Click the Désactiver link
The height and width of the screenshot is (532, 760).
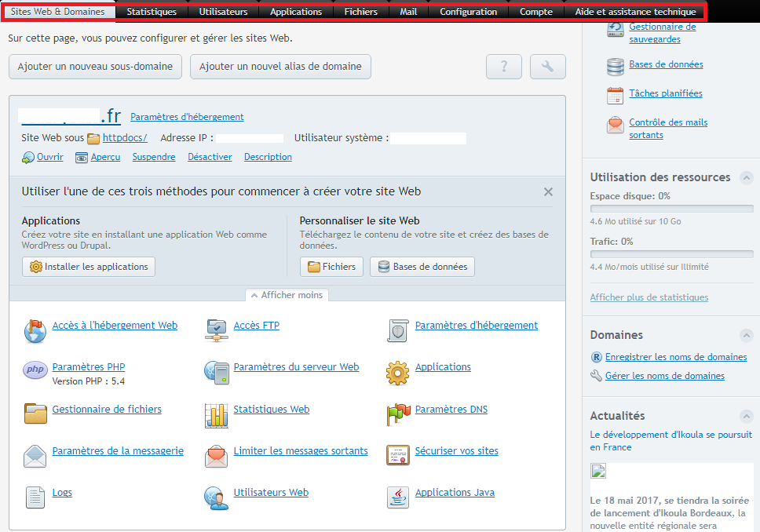click(210, 157)
